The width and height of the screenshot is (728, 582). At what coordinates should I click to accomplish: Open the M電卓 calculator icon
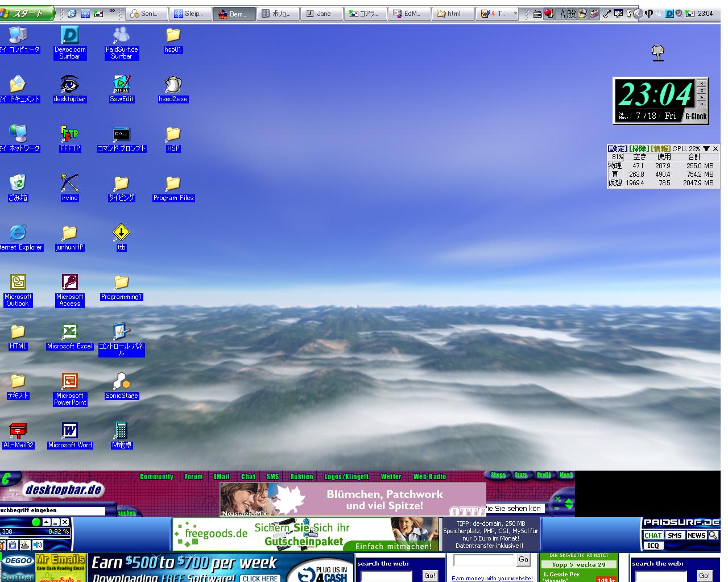point(122,435)
